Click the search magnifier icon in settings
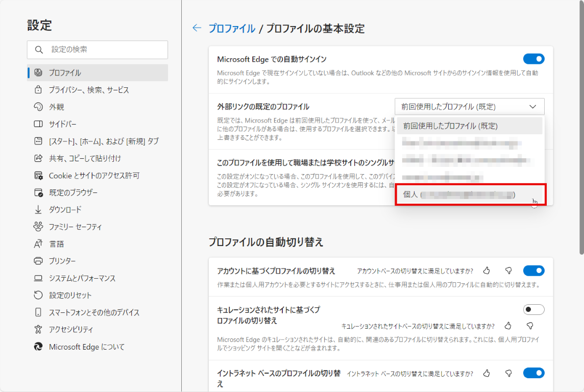Screen dimensions: 584x392 (x=39, y=50)
